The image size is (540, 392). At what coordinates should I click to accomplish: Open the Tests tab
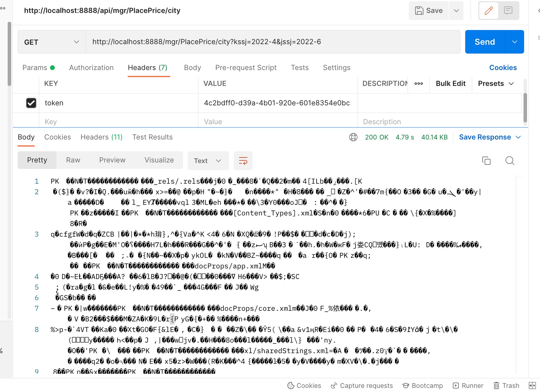click(300, 68)
